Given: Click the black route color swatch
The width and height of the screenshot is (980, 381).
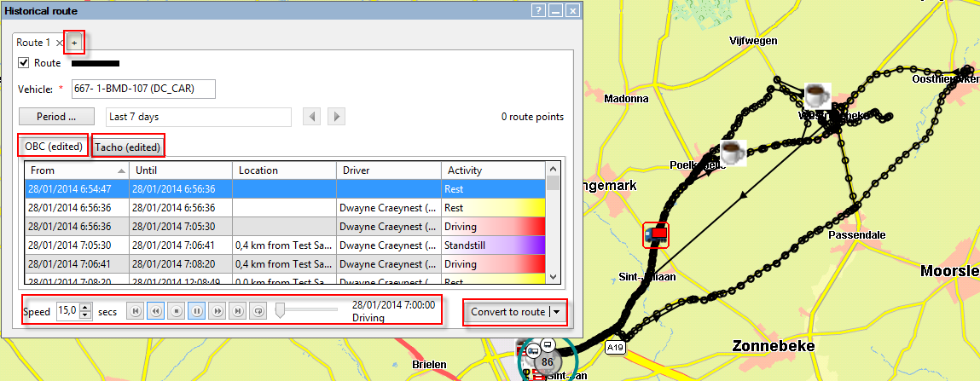Looking at the screenshot, I should click(95, 63).
